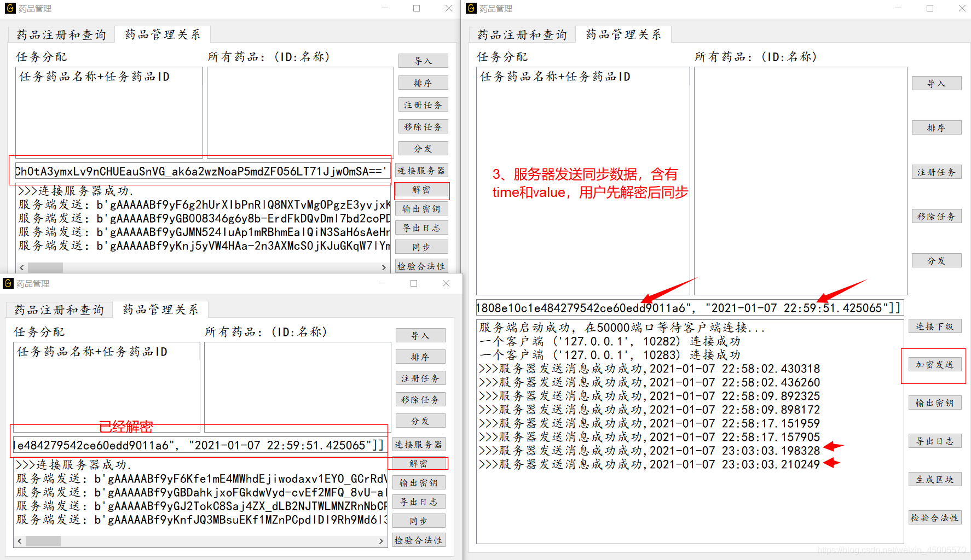Open 药品管理关系 tab in bottom-left window
The image size is (971, 560).
(160, 310)
